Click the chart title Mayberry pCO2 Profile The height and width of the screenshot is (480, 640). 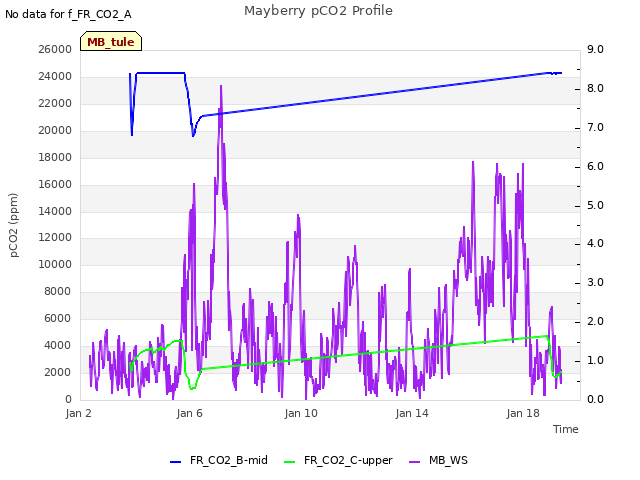(318, 11)
